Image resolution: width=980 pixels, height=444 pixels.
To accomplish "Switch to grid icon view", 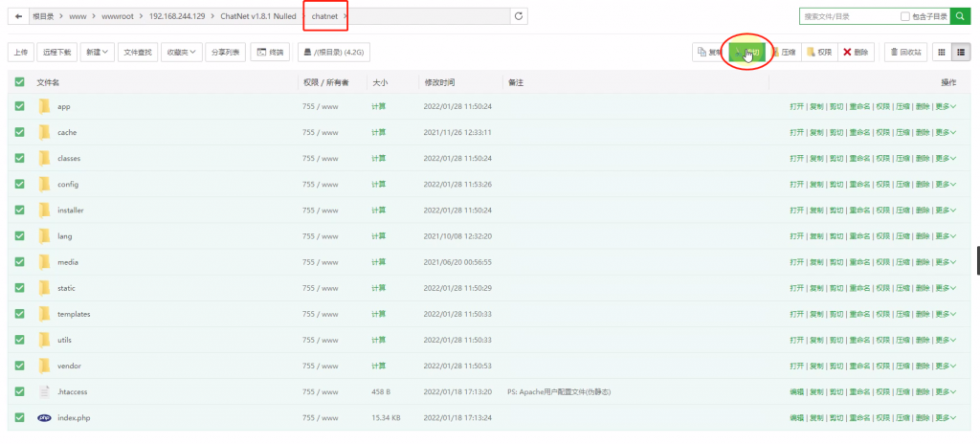I will pyautogui.click(x=942, y=53).
